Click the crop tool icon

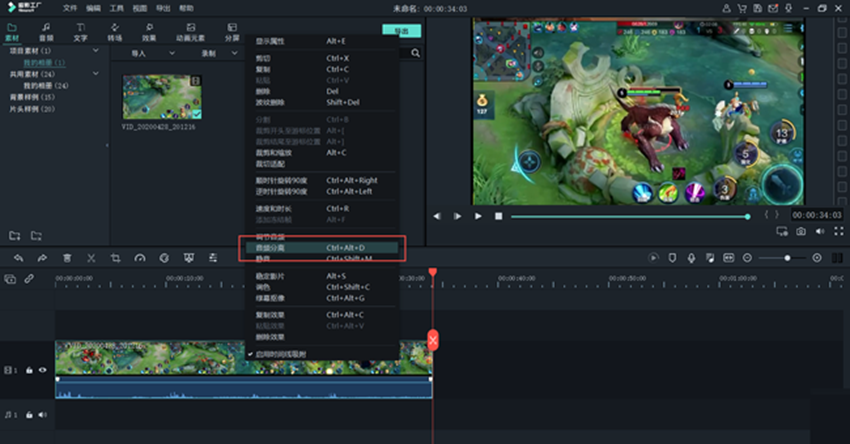115,258
